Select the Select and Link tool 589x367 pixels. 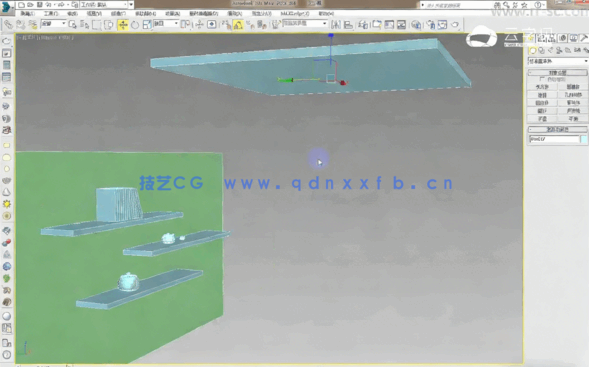pos(8,25)
